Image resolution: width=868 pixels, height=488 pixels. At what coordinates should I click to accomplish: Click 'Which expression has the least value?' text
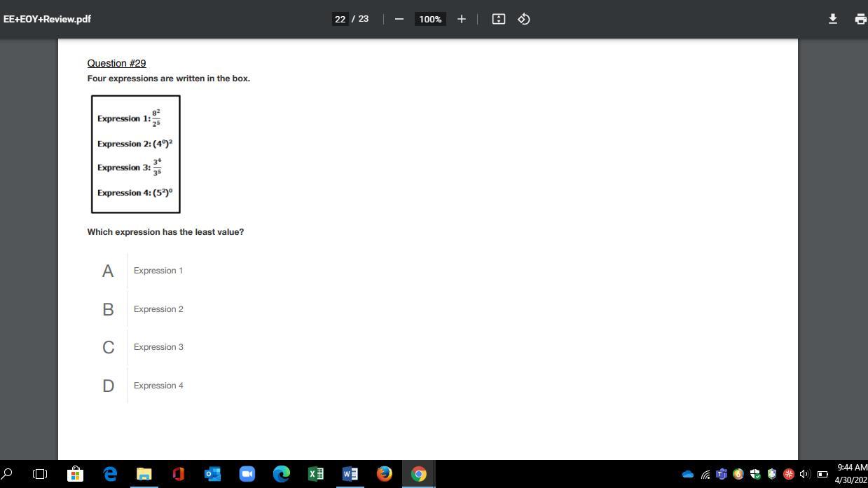pyautogui.click(x=165, y=232)
